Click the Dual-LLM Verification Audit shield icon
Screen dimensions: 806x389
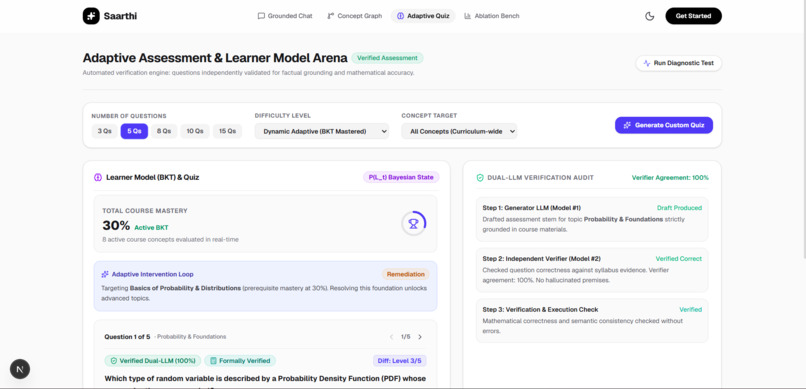[x=480, y=178]
